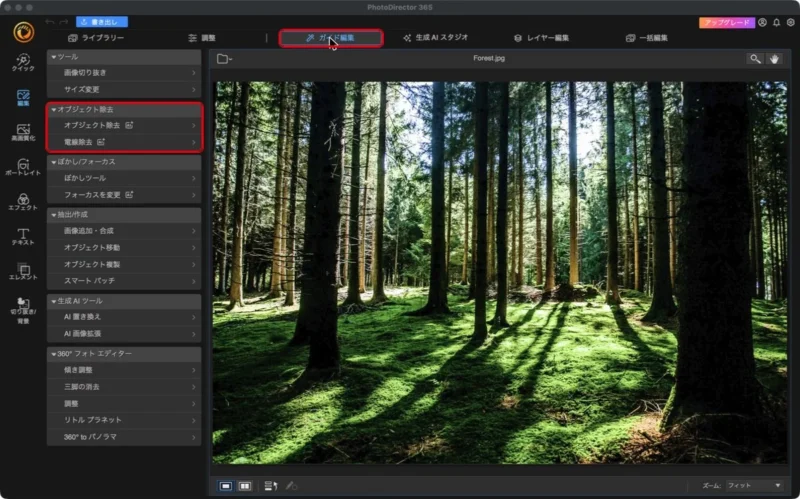Open the 電線除去 tool row
The height and width of the screenshot is (499, 800).
pos(124,142)
